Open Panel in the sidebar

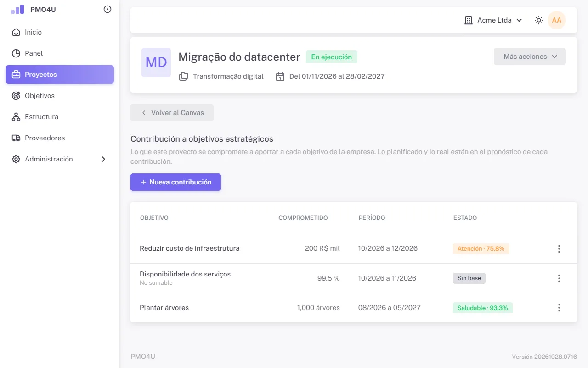pos(60,53)
